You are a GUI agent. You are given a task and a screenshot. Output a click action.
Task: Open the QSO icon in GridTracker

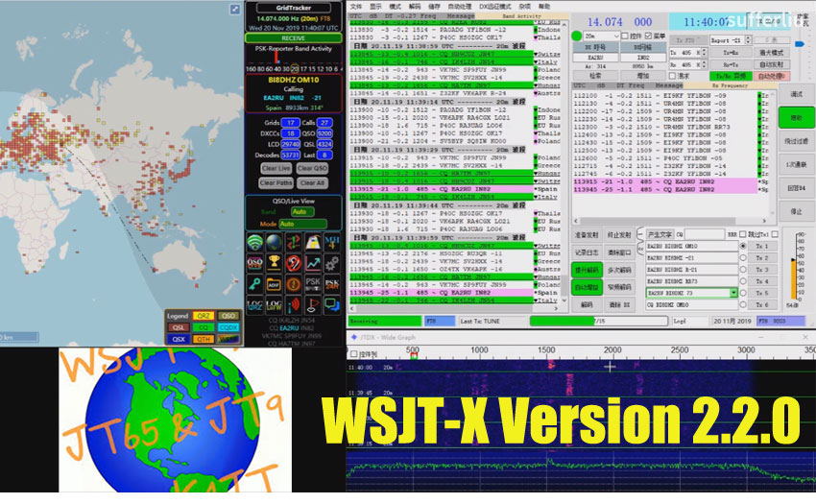coord(254,263)
